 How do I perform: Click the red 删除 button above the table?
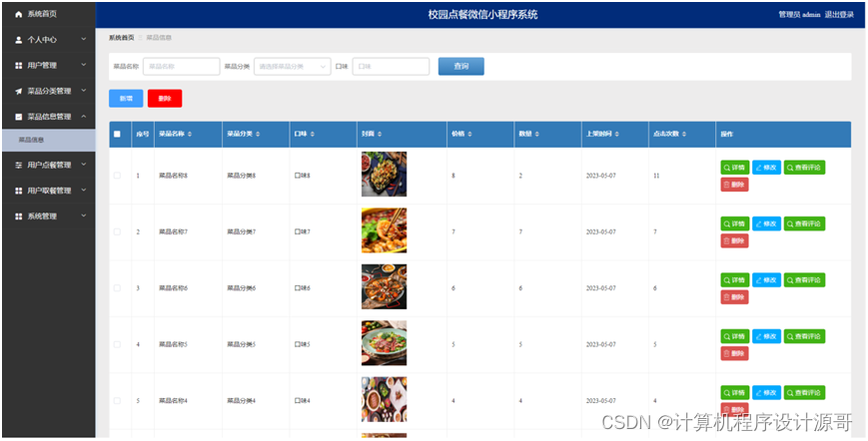click(165, 99)
